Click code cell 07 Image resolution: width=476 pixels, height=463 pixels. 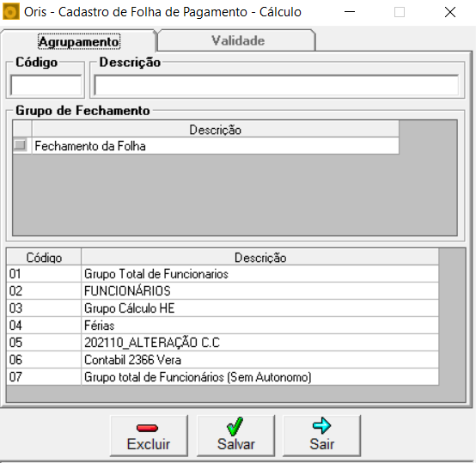(x=44, y=377)
